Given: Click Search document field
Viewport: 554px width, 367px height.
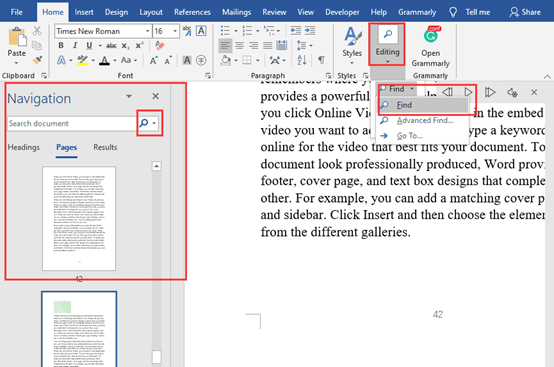Looking at the screenshot, I should point(72,123).
